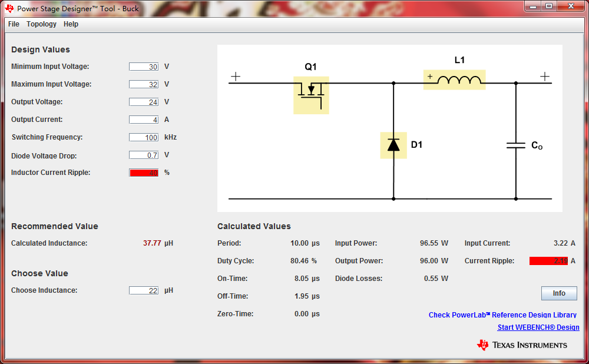Viewport: 589px width, 364px height.
Task: Click the Maximum Input Voltage field
Action: 144,84
